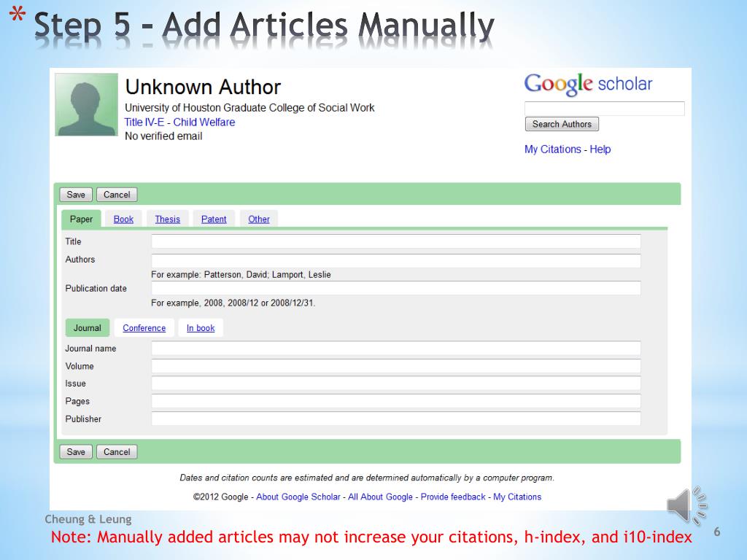Switch to the Patent tab

214,219
